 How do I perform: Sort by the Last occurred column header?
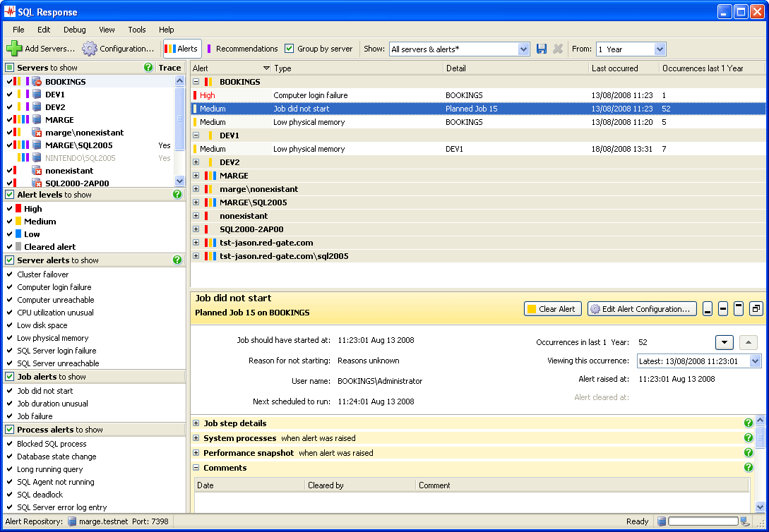click(624, 68)
